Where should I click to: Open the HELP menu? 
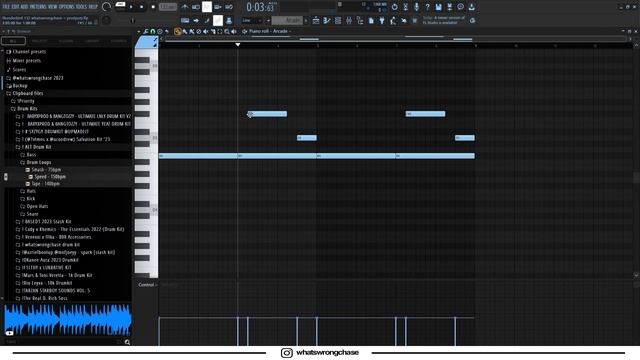(x=93, y=7)
